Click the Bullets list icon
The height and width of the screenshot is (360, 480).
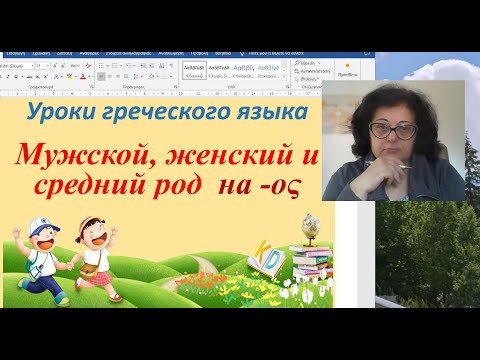101,66
